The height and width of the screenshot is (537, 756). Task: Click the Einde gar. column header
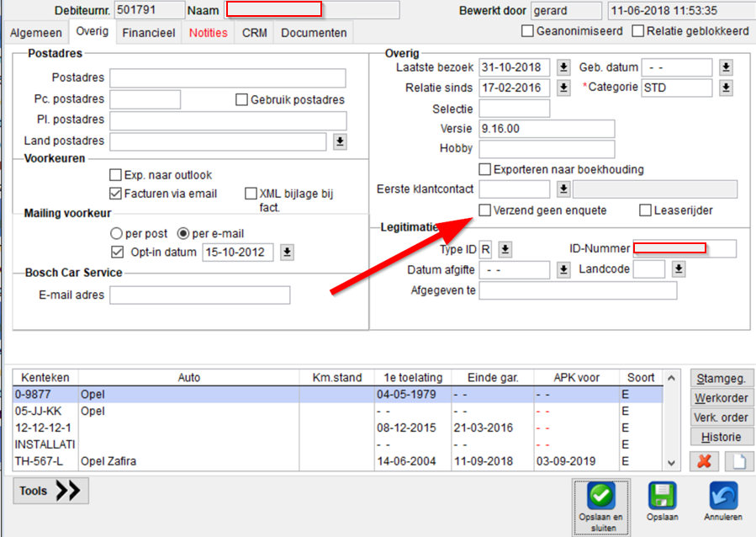pos(493,378)
